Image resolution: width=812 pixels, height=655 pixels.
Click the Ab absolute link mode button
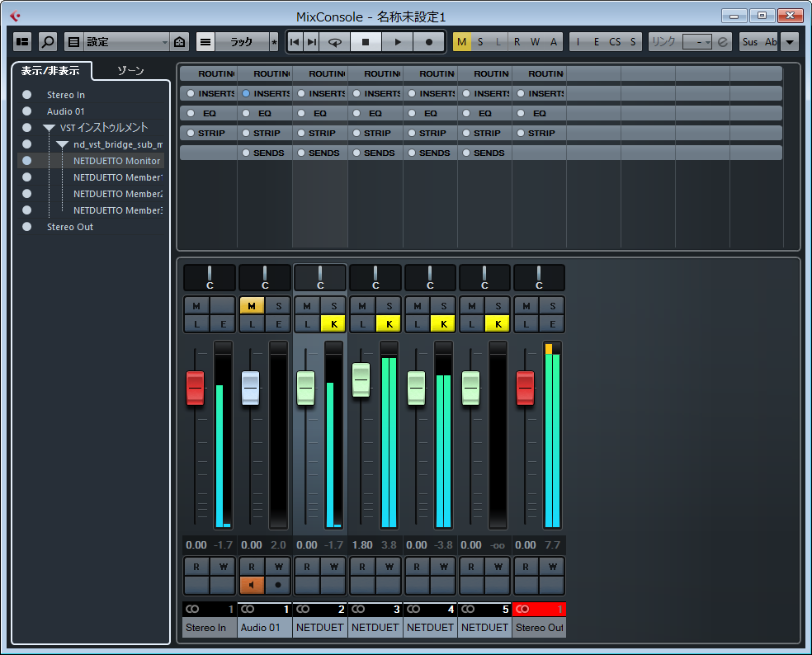pos(770,42)
